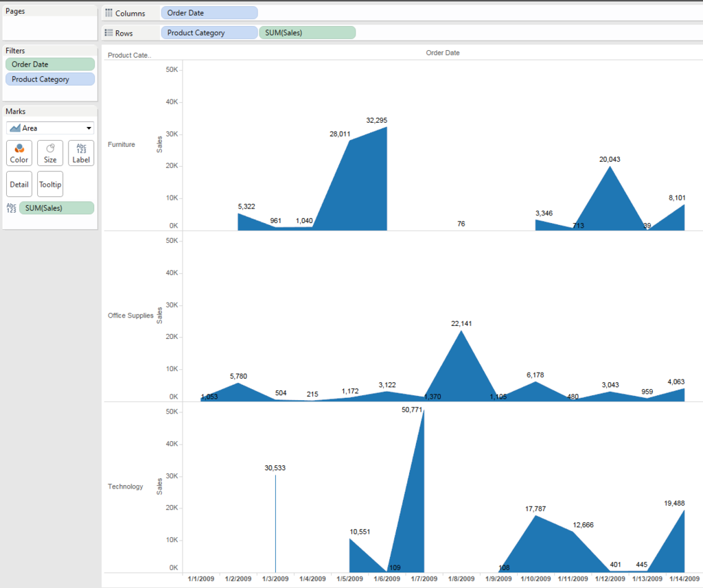703x588 pixels.
Task: Click the 4,063 label in Office Supplies chart
Action: (676, 382)
